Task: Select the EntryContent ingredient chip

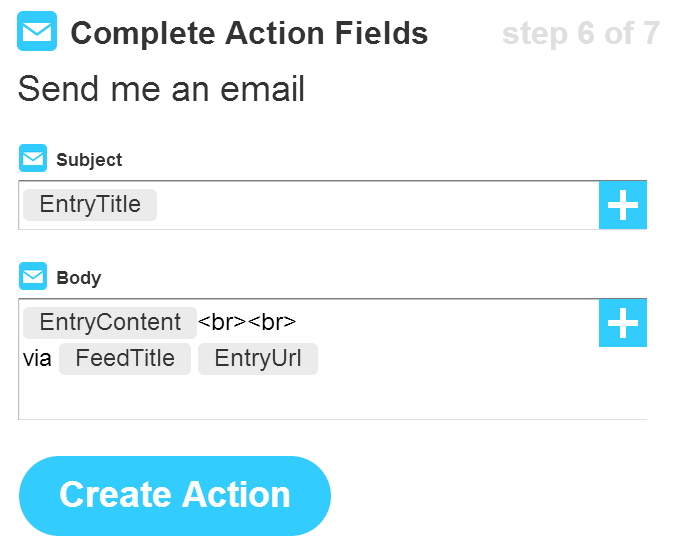Action: pyautogui.click(x=110, y=323)
